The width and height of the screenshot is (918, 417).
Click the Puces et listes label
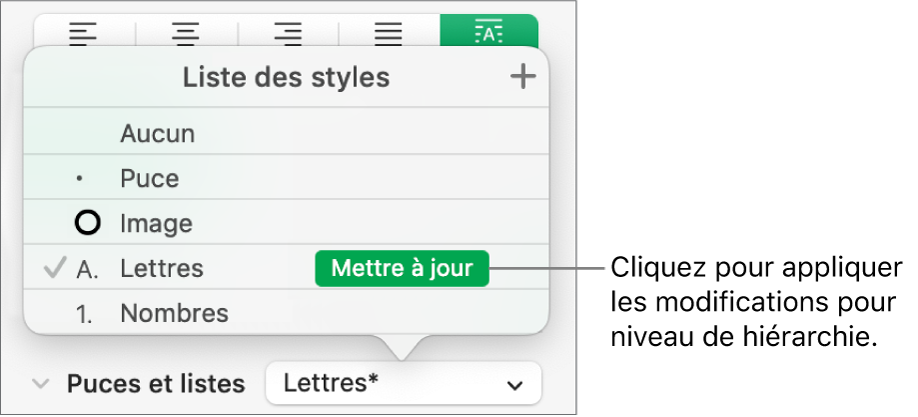[x=156, y=384]
